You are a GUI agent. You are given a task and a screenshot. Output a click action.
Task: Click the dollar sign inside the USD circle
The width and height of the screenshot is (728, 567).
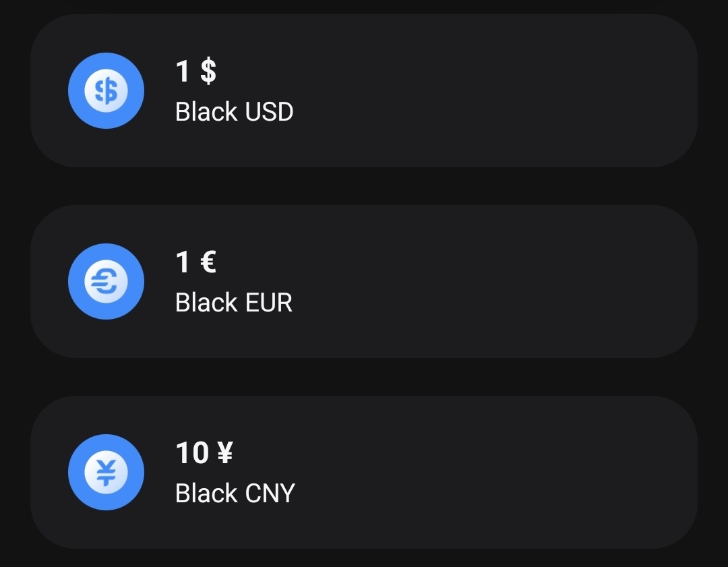click(106, 90)
